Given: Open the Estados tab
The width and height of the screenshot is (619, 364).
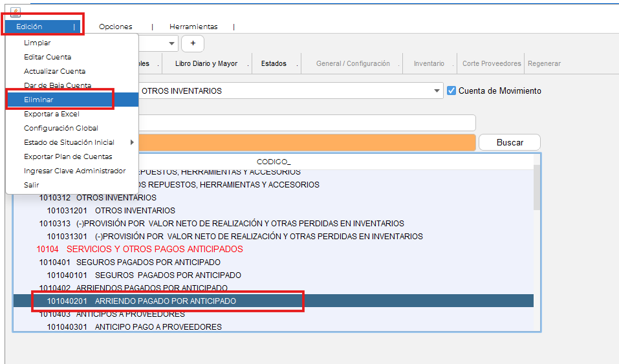Looking at the screenshot, I should [274, 64].
